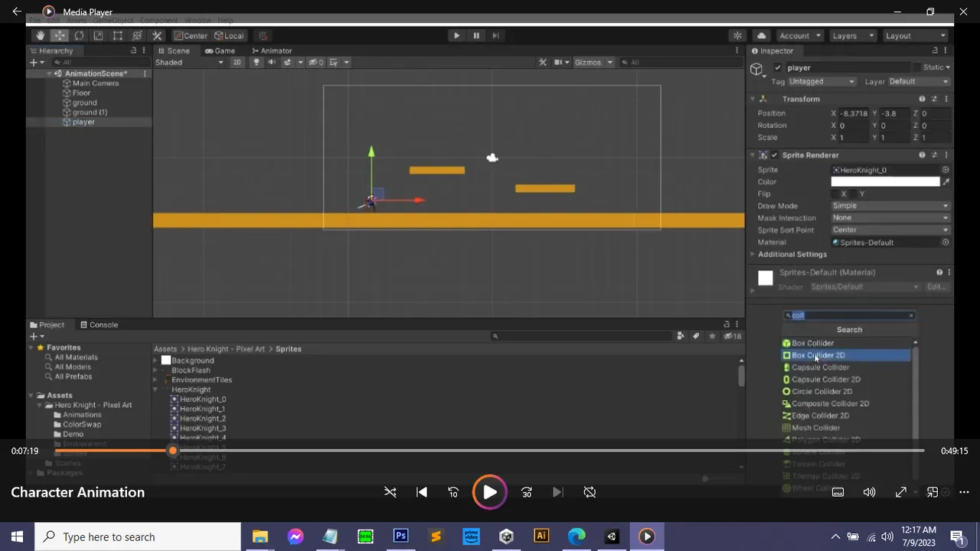Click the Sprite Renderer color swatch
Image resolution: width=980 pixels, height=551 pixels.
pyautogui.click(x=886, y=182)
